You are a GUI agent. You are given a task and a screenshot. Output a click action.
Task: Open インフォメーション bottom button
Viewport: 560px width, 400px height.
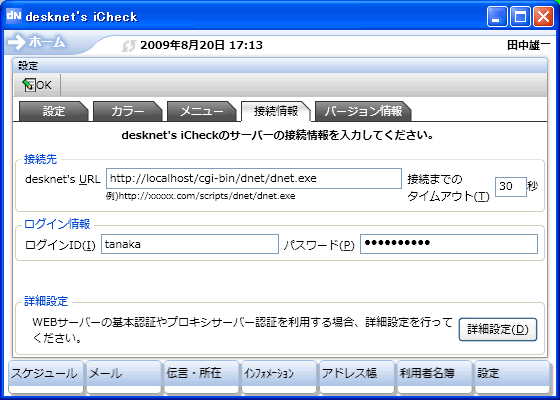coord(279,377)
